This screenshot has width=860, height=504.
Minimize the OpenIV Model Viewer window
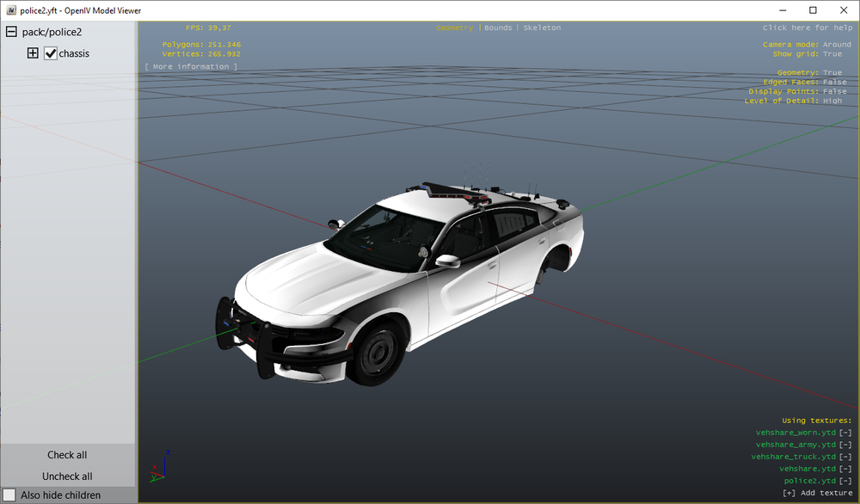click(x=783, y=10)
